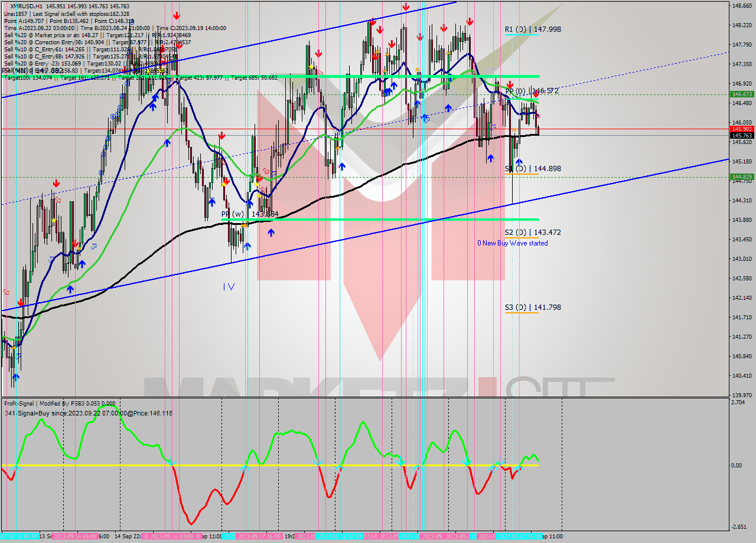This screenshot has width=756, height=543.
Task: Click the green 146.673 price tag
Action: tap(742, 94)
